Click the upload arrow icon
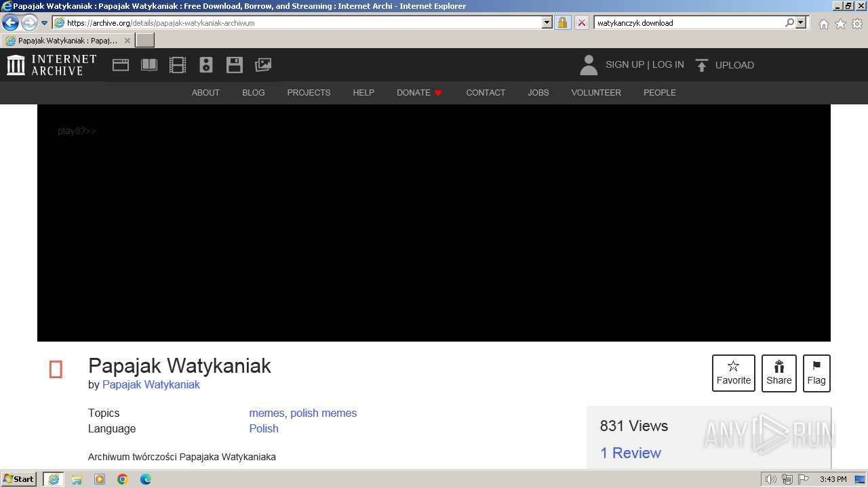 702,65
